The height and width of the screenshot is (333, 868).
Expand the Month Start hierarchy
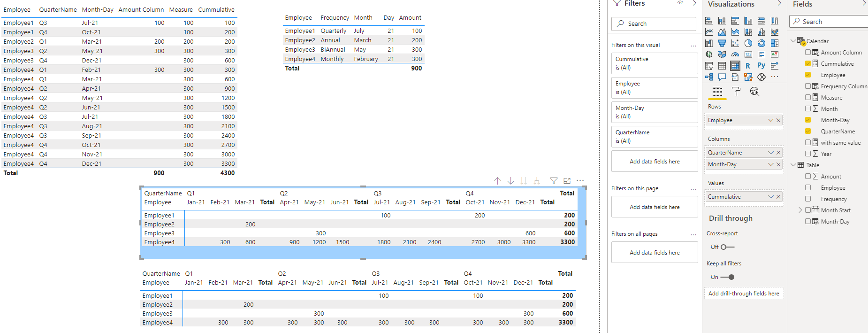[x=800, y=210]
